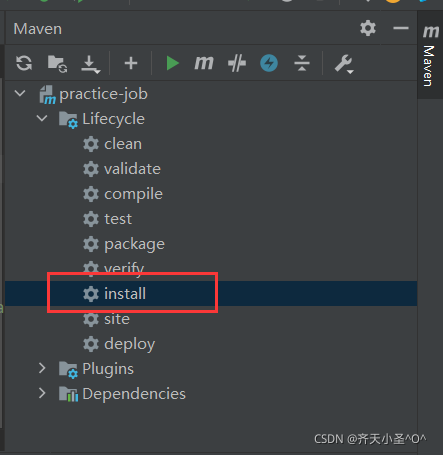443x455 pixels.
Task: Open Maven panel gear options
Action: tap(368, 28)
